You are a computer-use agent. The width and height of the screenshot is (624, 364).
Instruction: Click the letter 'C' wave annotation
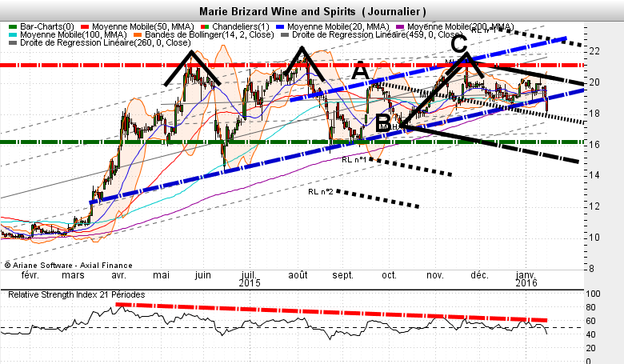[459, 43]
